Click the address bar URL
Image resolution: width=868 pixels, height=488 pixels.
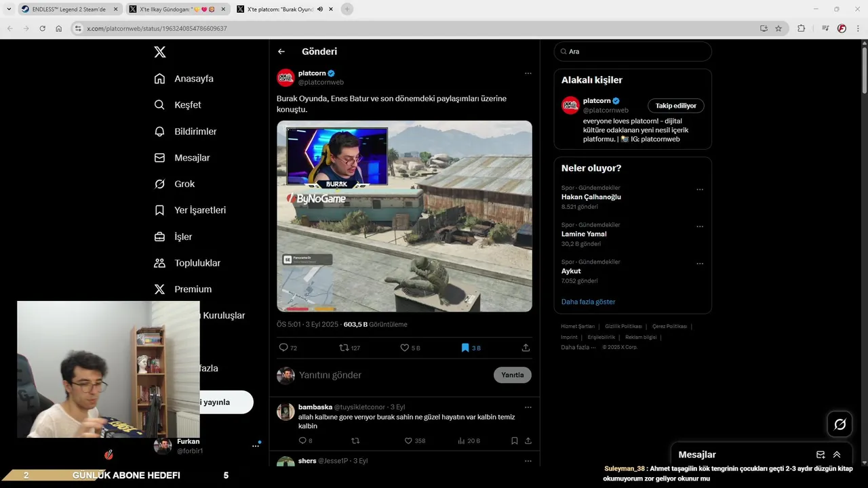[x=157, y=28]
